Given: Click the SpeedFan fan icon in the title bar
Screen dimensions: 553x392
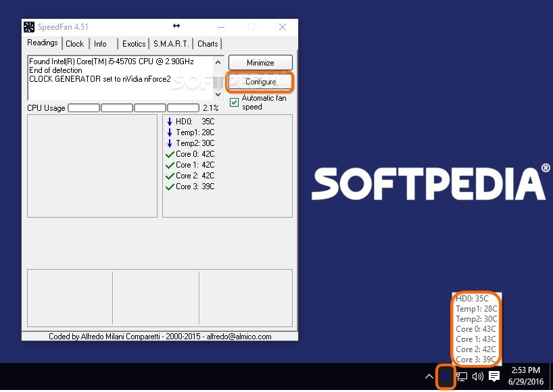Looking at the screenshot, I should 28,26.
